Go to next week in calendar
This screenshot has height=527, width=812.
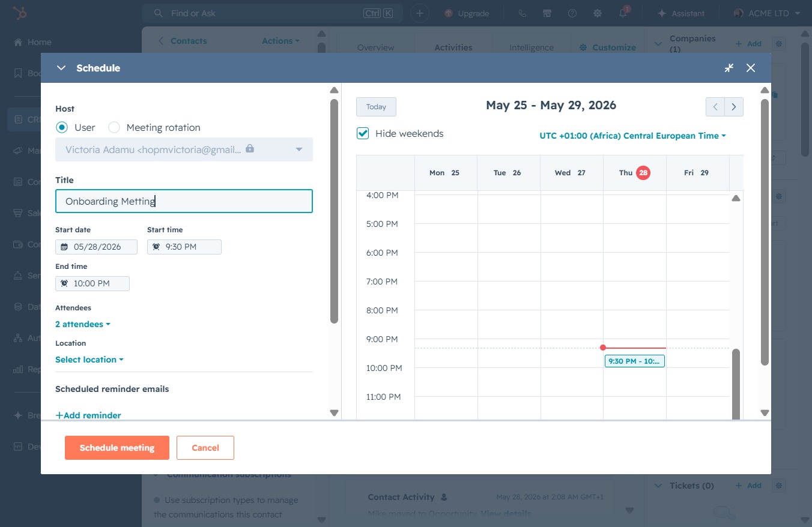tap(734, 107)
